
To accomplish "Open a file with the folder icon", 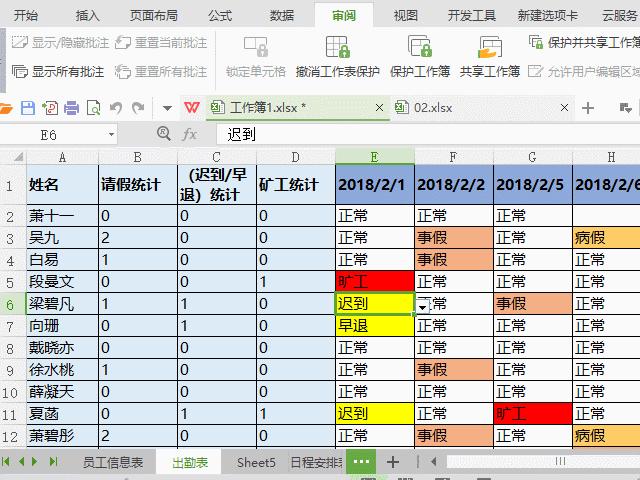I will (x=6, y=108).
